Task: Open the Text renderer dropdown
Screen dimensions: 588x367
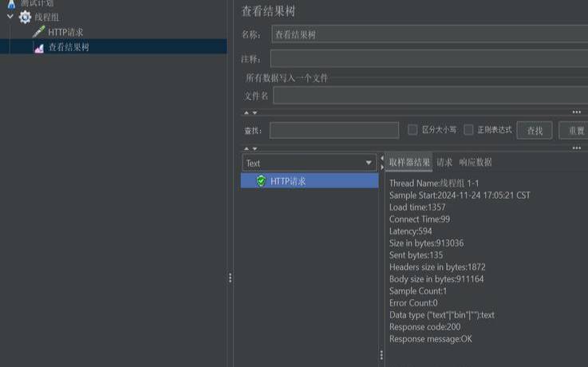Action: click(x=310, y=163)
